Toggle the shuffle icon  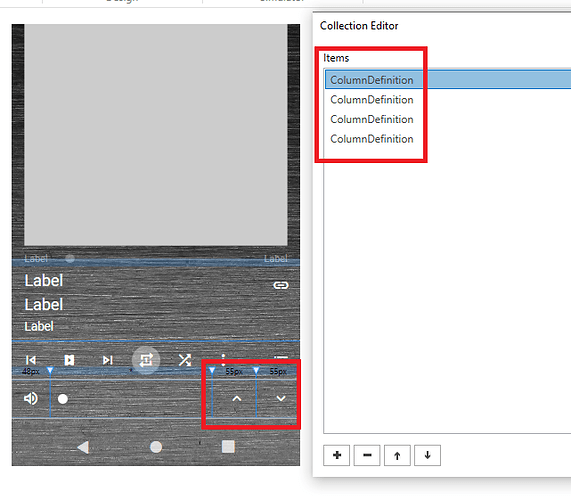click(185, 360)
